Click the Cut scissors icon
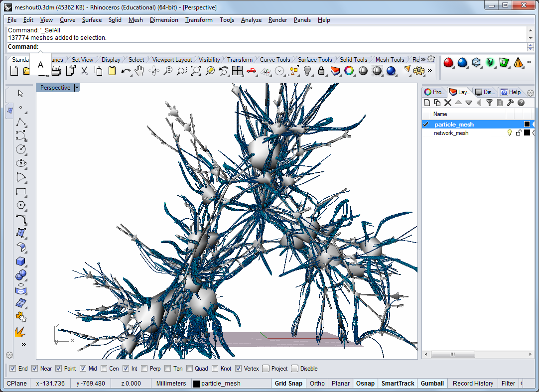This screenshot has width=539, height=392. tap(84, 71)
